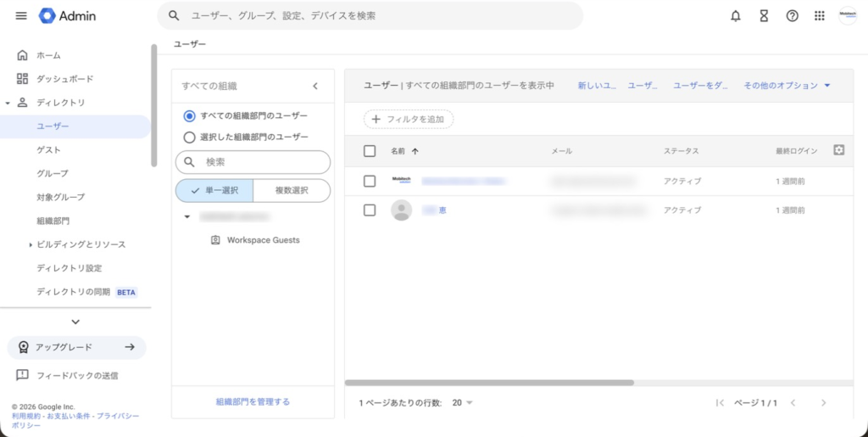The width and height of the screenshot is (868, 437).
Task: Click the feedback speech bubble icon
Action: 22,375
